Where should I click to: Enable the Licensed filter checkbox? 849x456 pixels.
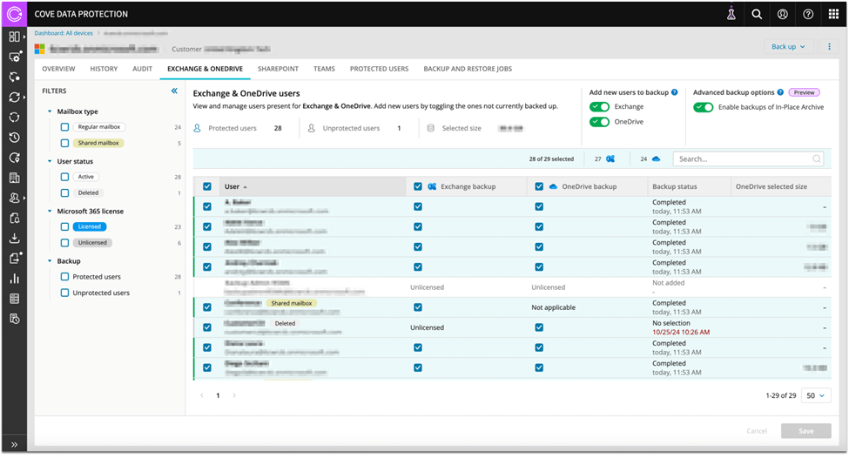pos(65,227)
